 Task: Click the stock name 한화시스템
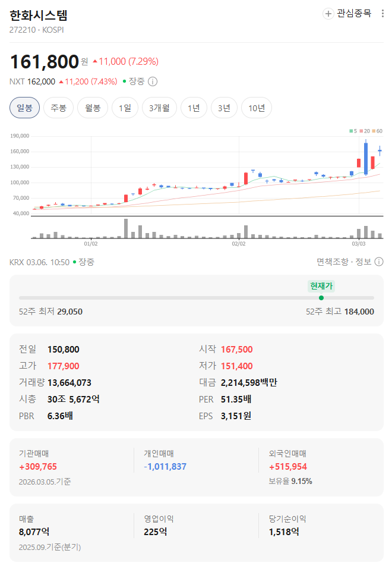click(39, 15)
